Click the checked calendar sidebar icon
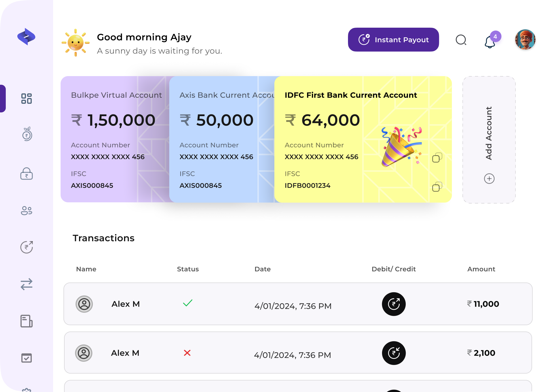The width and height of the screenshot is (554, 392). (27, 358)
